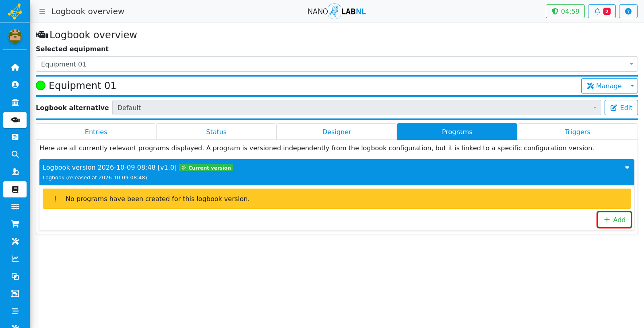Viewport: 644px width, 328px height.
Task: Collapse the Logbook version panel chevron
Action: (627, 168)
